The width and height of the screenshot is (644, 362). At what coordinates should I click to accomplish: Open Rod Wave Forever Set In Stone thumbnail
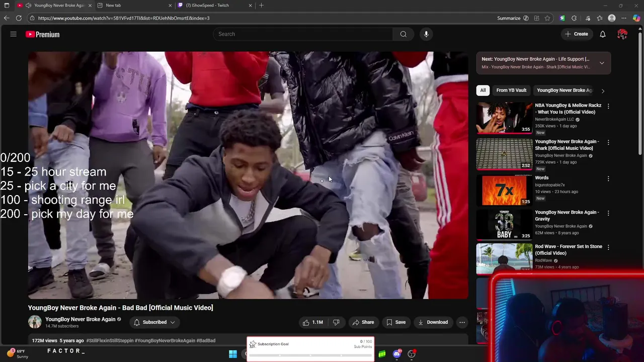(504, 259)
